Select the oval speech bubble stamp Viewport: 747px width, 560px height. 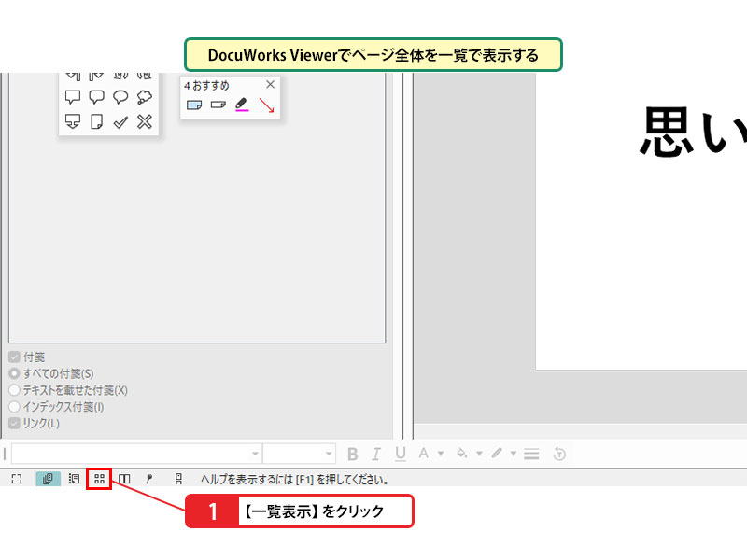click(x=120, y=97)
